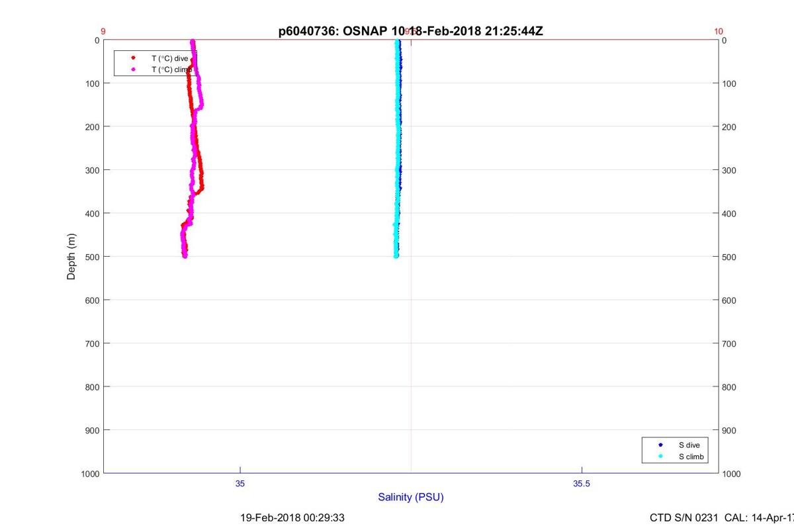Click the 300 tick on the right depth axis

(x=729, y=170)
